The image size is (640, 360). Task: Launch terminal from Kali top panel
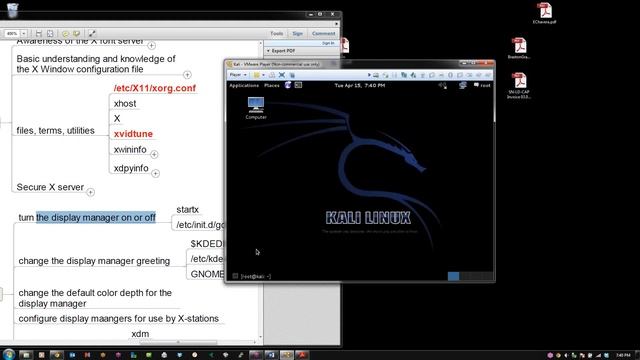pos(298,85)
